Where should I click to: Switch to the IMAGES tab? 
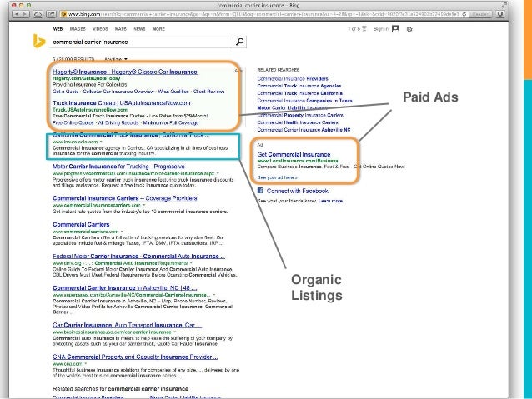pyautogui.click(x=78, y=29)
